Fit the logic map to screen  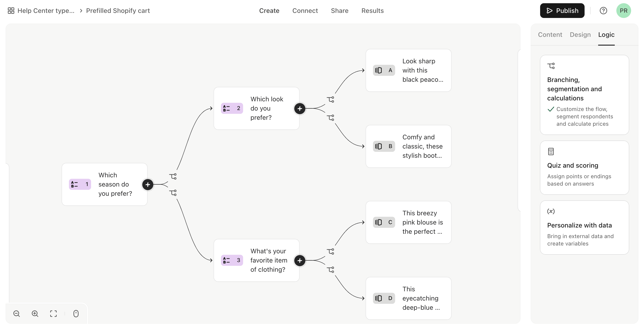53,313
